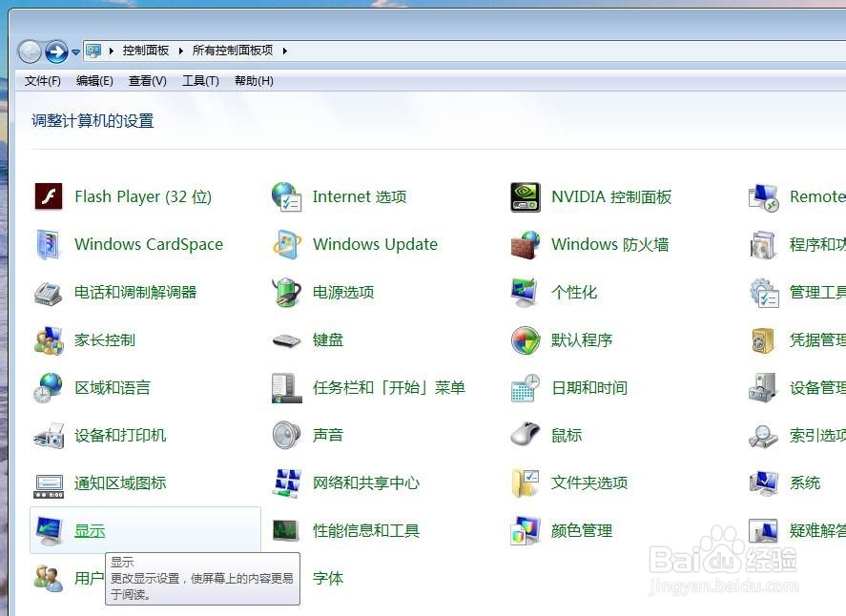The width and height of the screenshot is (846, 616).
Task: Click the 鼠标 link text
Action: click(x=567, y=435)
